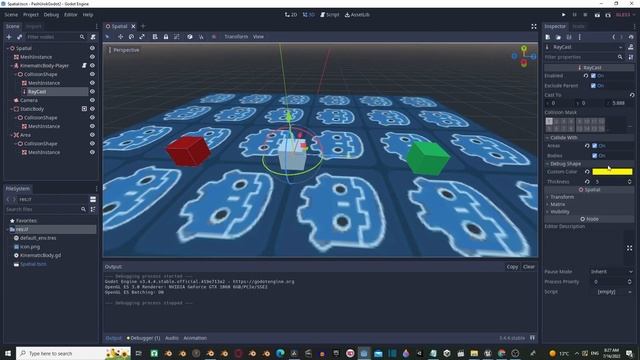This screenshot has height=360, width=640.
Task: Uncheck the Enabled property checkbox
Action: [593, 76]
